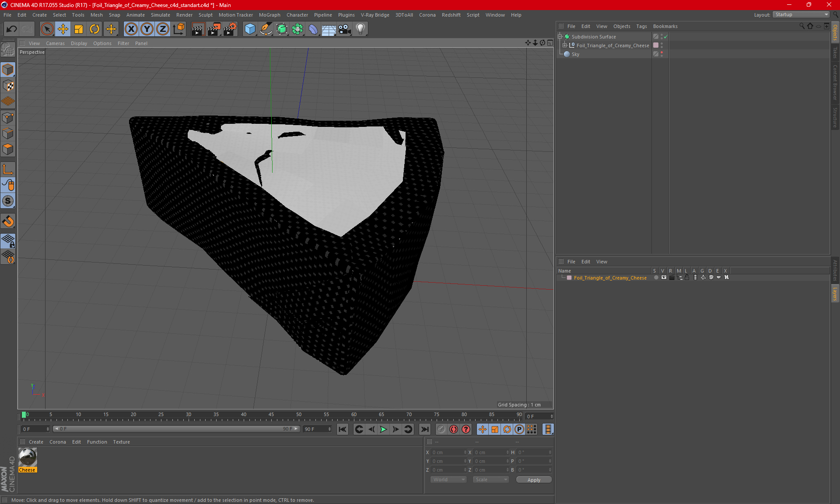Toggle layer lock for Foil_Triangle layer
The height and width of the screenshot is (504, 840).
[x=687, y=277]
